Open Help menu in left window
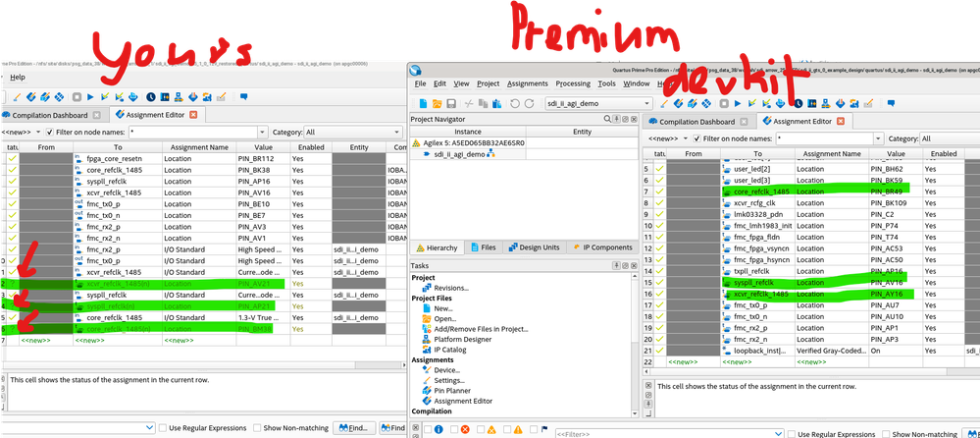This screenshot has height=438, width=980. click(18, 77)
